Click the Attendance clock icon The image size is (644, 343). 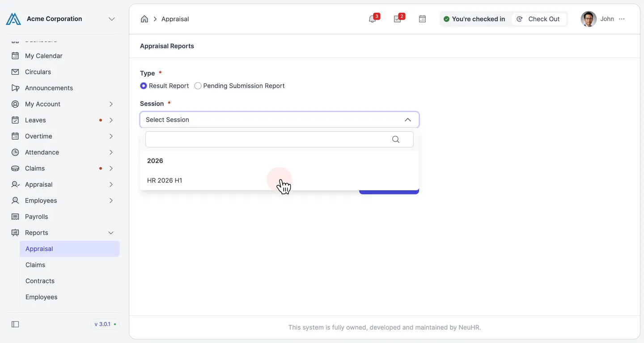15,152
